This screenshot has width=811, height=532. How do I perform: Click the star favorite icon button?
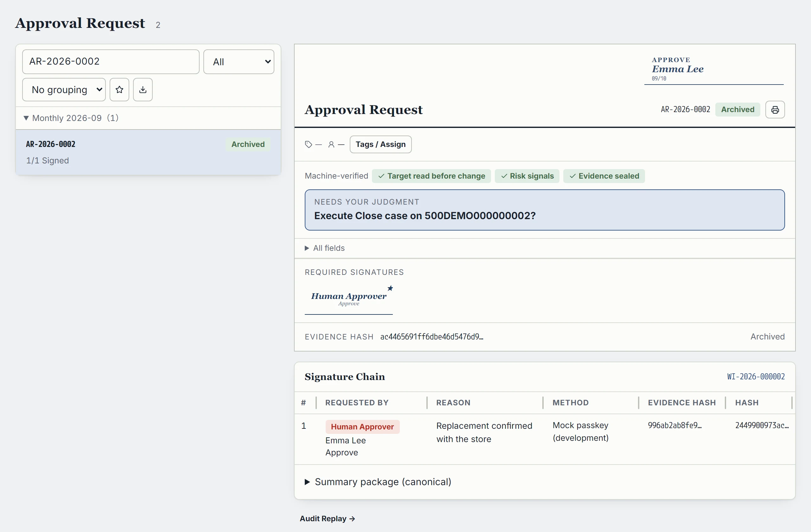click(x=119, y=90)
